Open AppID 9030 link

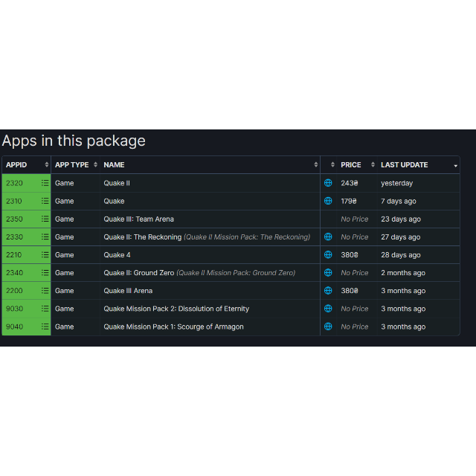pyautogui.click(x=14, y=309)
